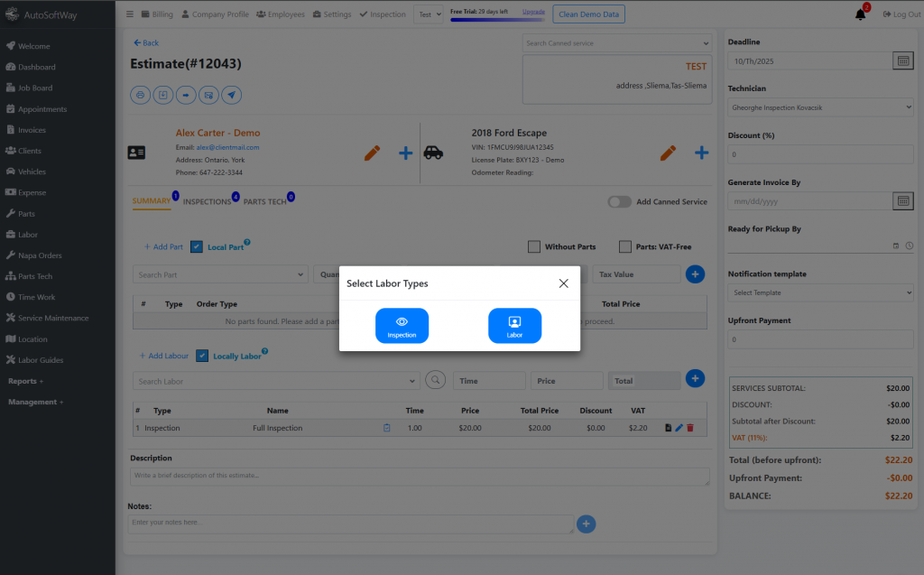Check the Without Parts checkbox
Viewport: 924px width, 575px height.
534,246
